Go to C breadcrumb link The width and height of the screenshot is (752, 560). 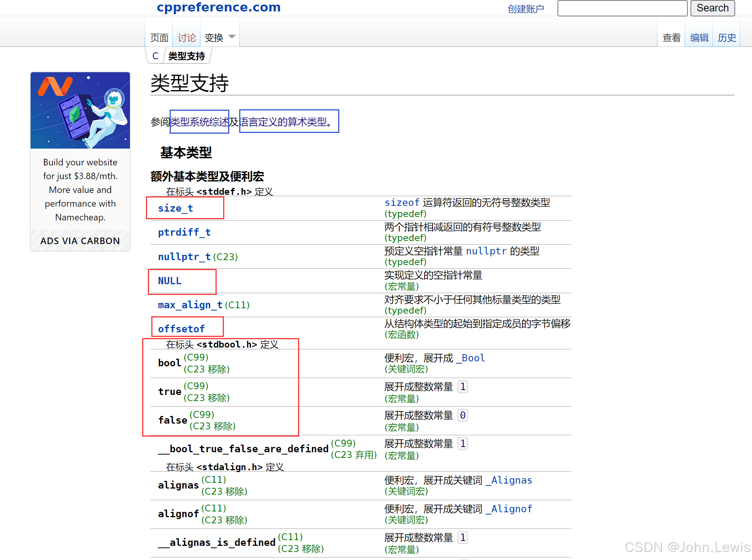click(x=155, y=56)
